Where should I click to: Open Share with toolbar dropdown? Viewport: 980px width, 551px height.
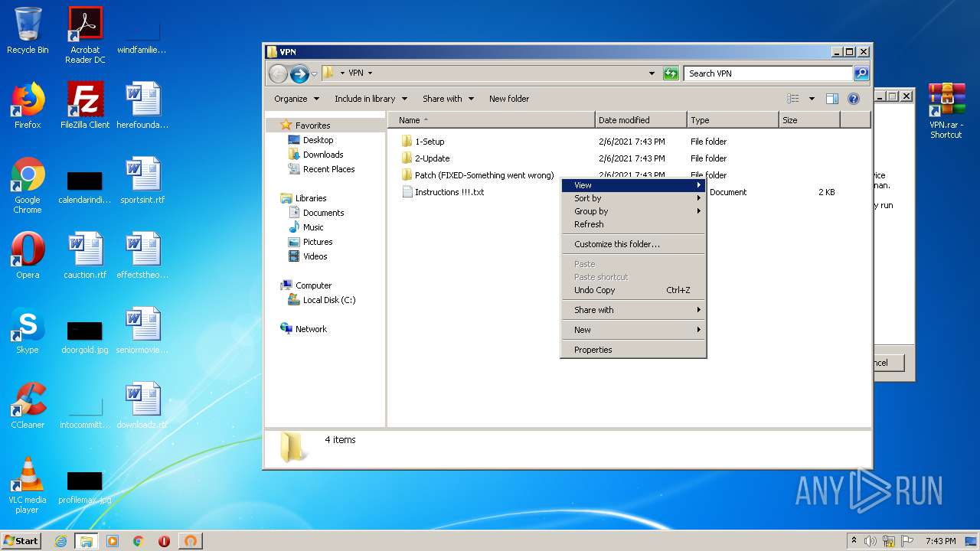(x=448, y=99)
